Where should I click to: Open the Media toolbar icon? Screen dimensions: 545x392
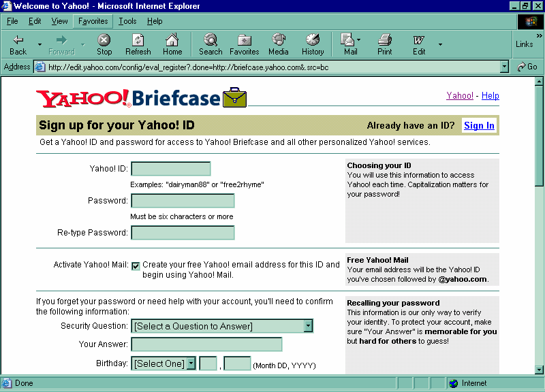click(278, 44)
